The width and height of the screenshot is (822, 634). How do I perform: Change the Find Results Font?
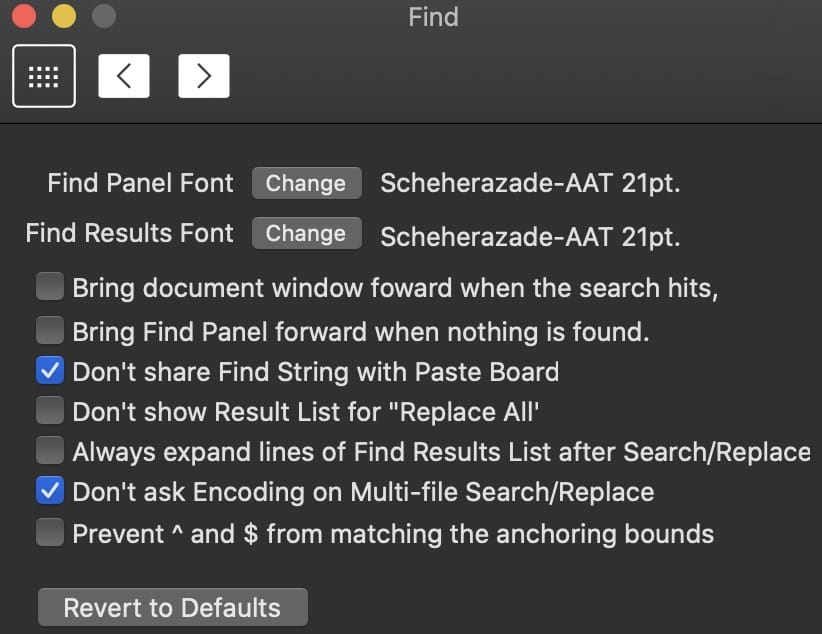pos(306,233)
